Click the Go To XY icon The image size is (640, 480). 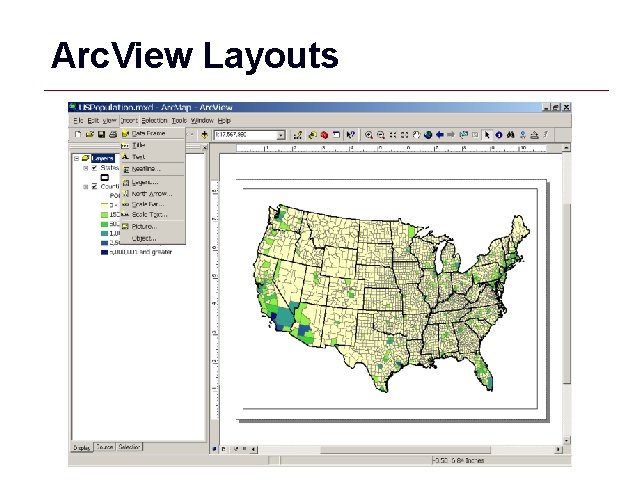coord(522,135)
